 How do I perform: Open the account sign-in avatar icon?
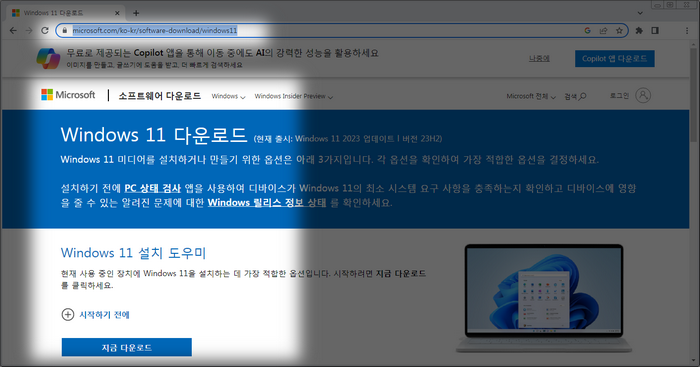tap(643, 95)
